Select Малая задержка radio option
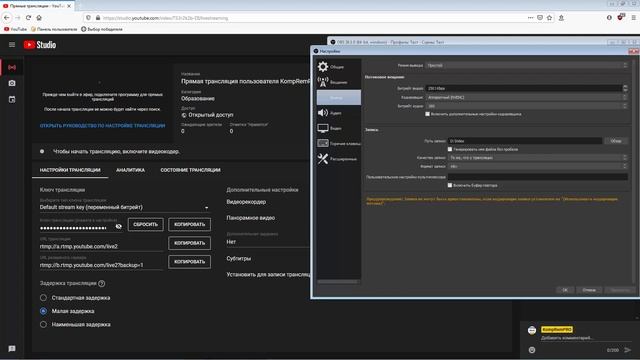This screenshot has height=360, width=640. point(43,311)
